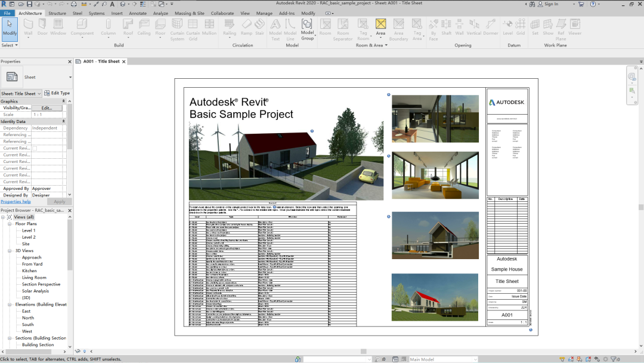Switch to the Annotate ribbon tab
This screenshot has height=363, width=644.
pos(138,13)
